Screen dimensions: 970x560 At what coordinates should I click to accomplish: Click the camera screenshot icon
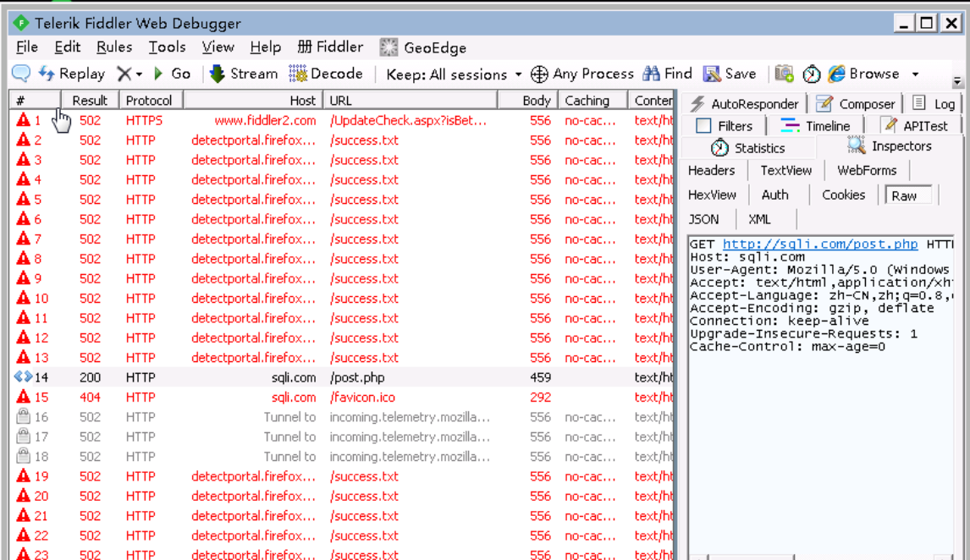coord(785,74)
